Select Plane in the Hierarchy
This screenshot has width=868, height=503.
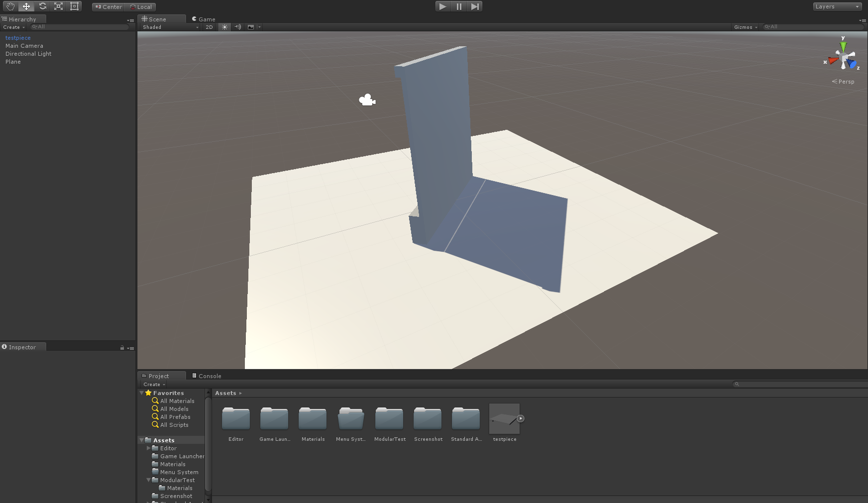click(13, 62)
